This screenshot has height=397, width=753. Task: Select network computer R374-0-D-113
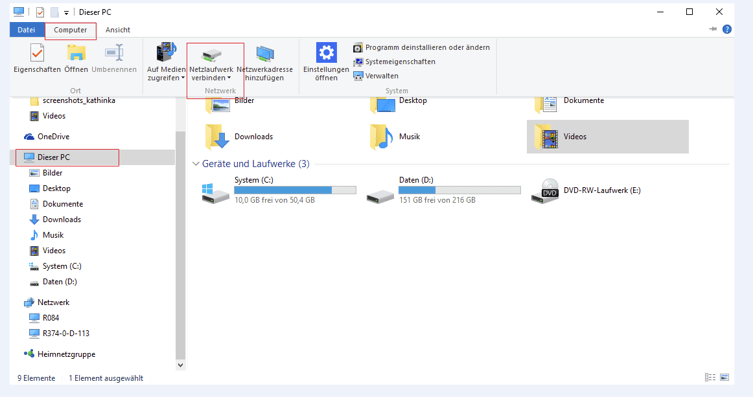click(x=59, y=333)
